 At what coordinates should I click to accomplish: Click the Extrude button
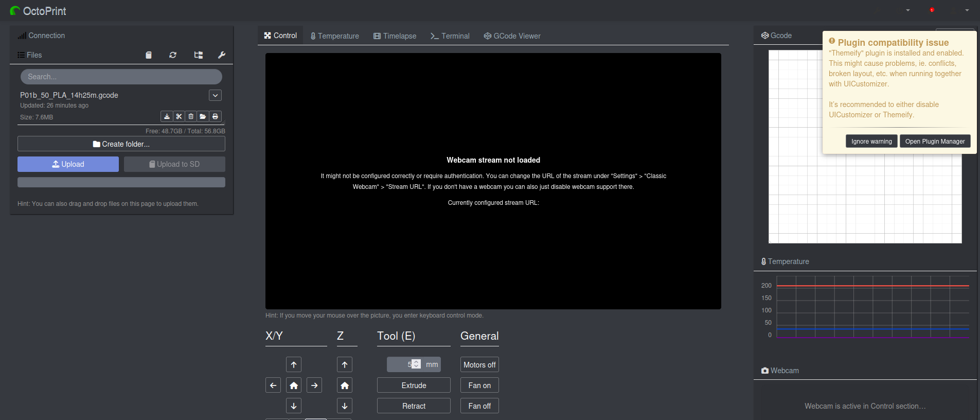[414, 385]
